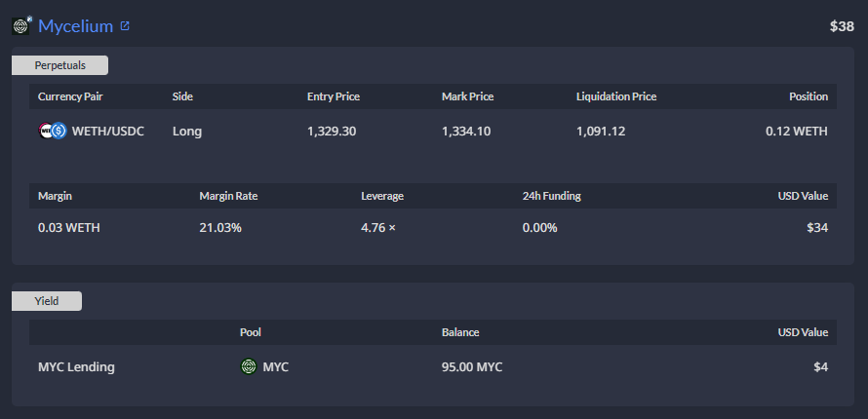Click the Long side value

pyautogui.click(x=187, y=132)
